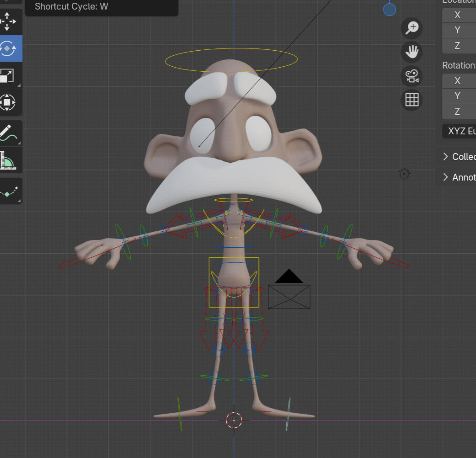This screenshot has height=458, width=476.
Task: Click the Location Z field
Action: (x=459, y=46)
